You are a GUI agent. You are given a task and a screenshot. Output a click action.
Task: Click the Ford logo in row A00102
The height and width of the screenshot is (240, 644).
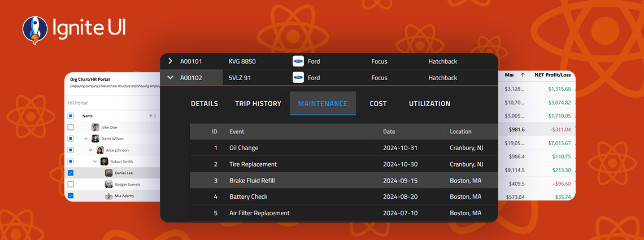pyautogui.click(x=298, y=77)
